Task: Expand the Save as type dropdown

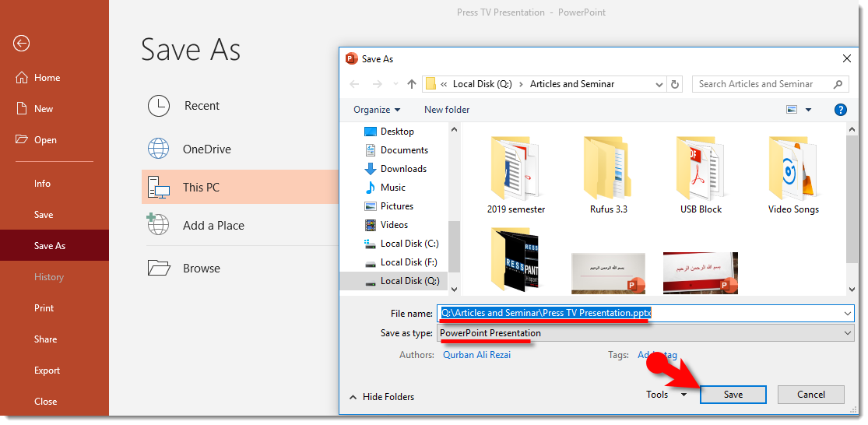Action: (x=645, y=333)
